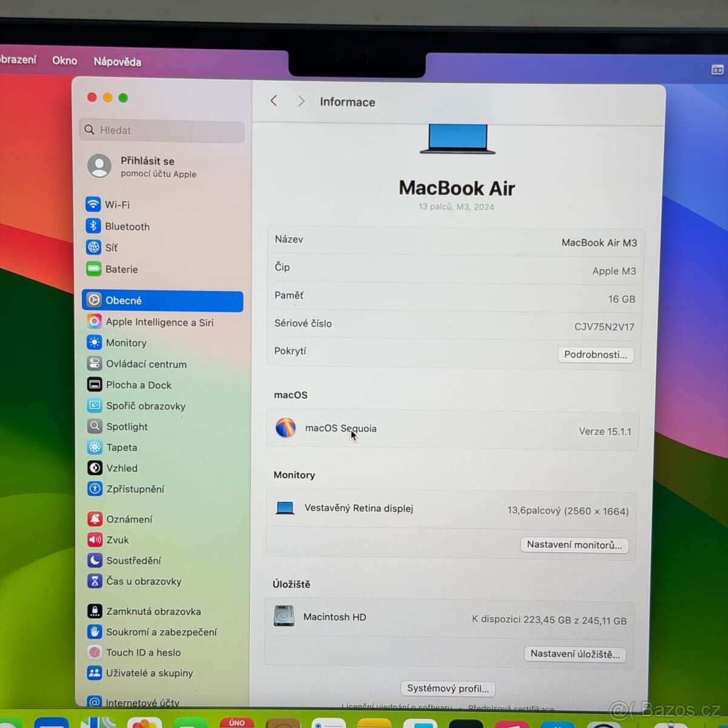Go back with the left chevron
The image size is (728, 728).
click(274, 101)
